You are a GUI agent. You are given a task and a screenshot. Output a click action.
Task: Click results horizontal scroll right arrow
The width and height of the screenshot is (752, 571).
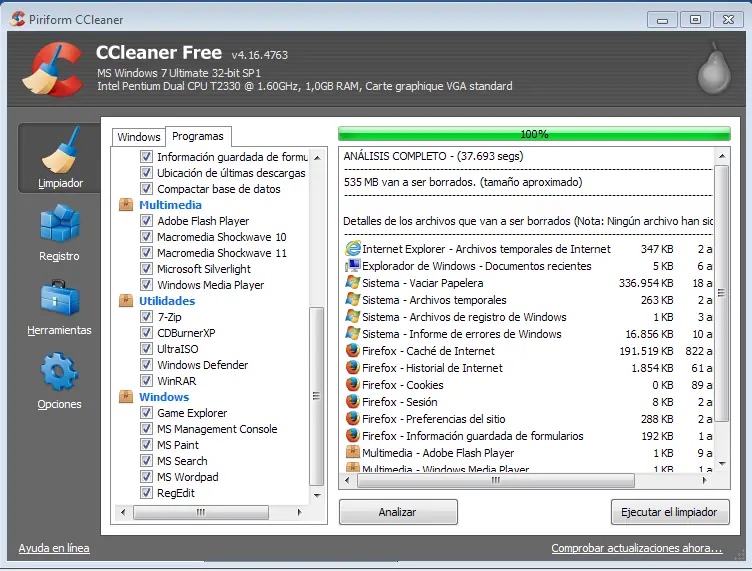[704, 480]
